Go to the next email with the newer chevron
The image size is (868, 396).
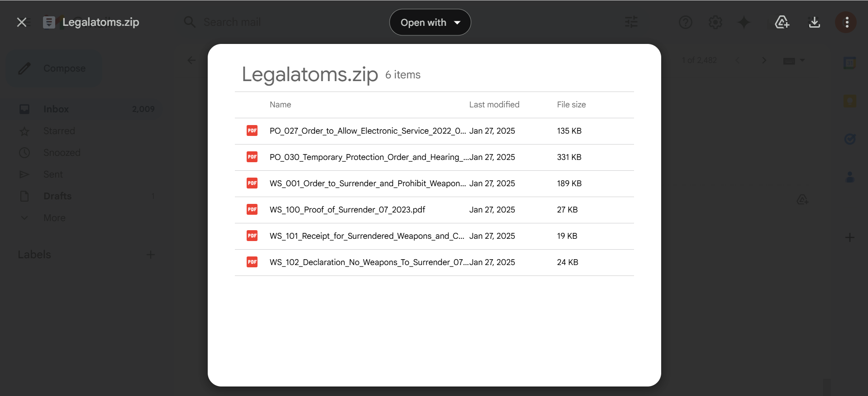764,60
